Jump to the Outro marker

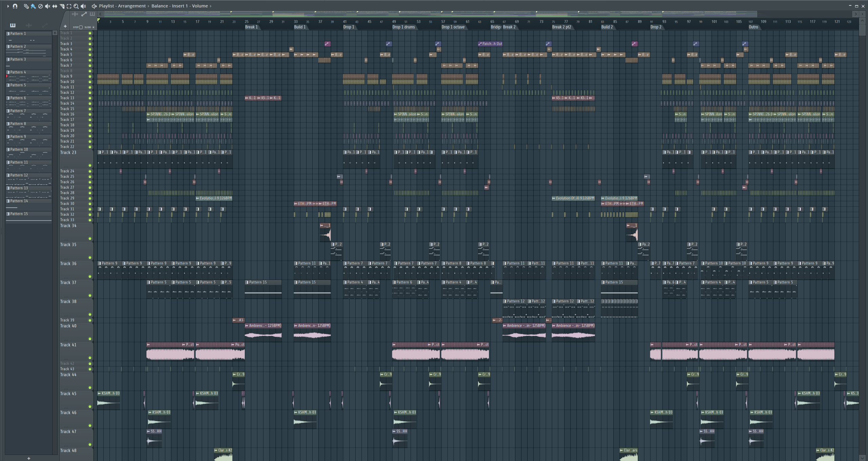(753, 27)
